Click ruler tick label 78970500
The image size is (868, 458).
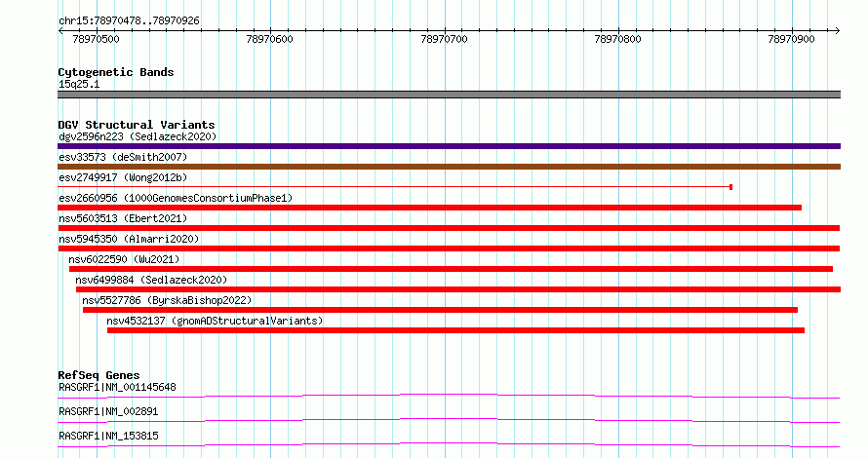click(x=96, y=39)
